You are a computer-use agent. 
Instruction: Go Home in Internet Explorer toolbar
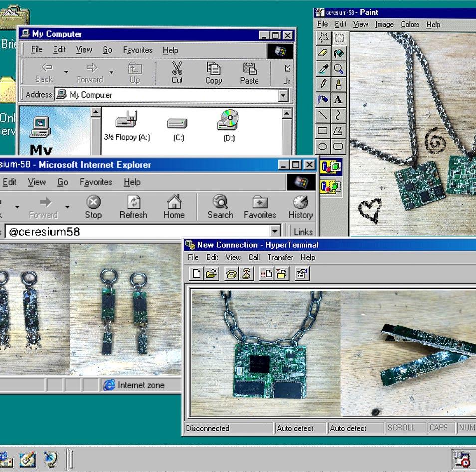click(x=174, y=207)
